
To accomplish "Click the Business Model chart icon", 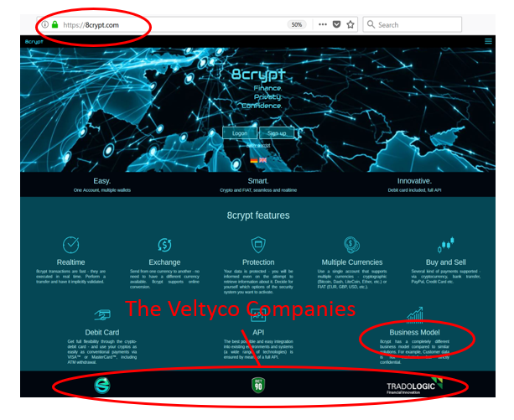I will pos(414,315).
